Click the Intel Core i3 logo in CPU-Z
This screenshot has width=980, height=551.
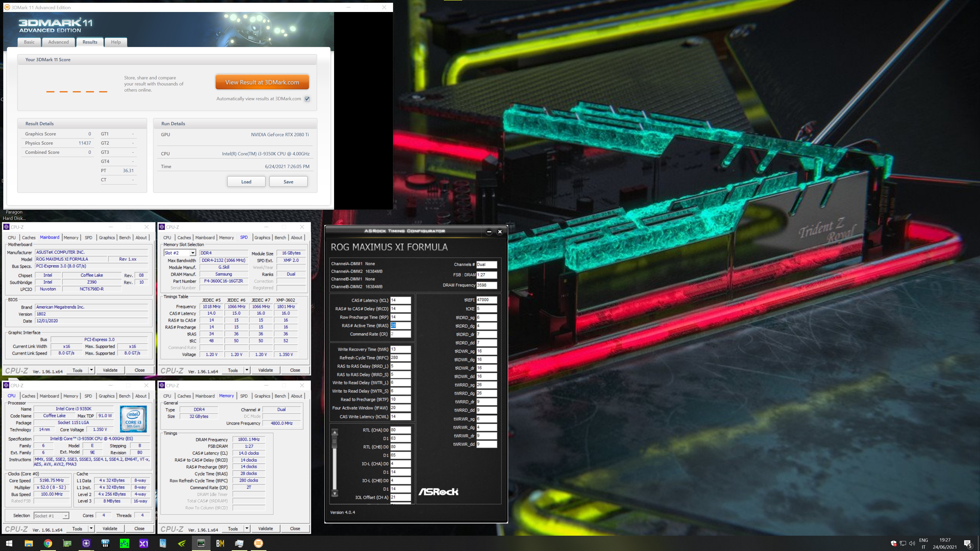tap(133, 419)
